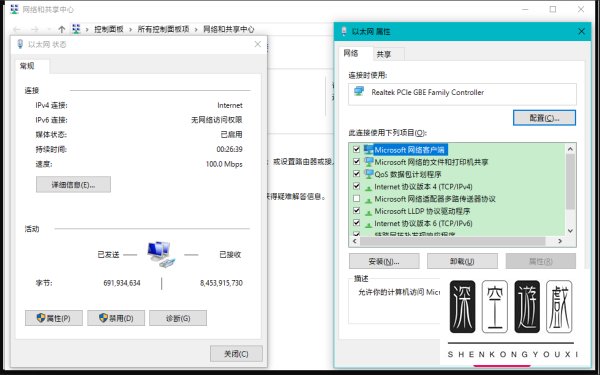Click the 关闭(C) button

[236, 354]
